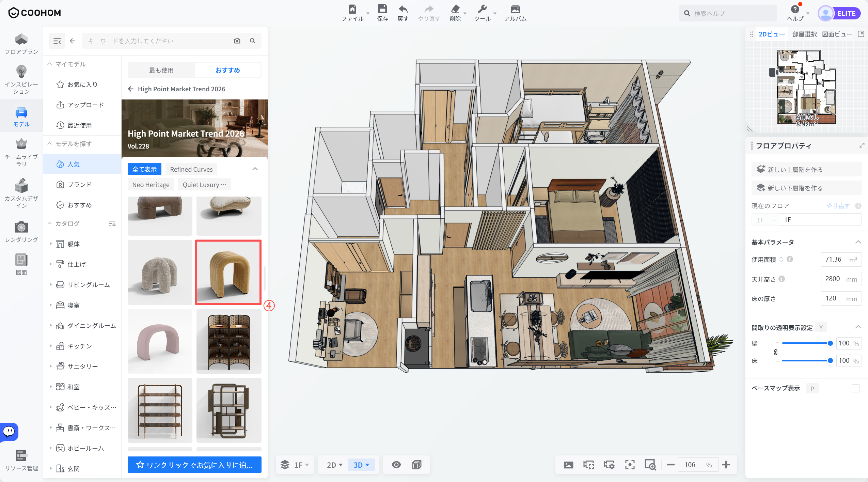The image size is (868, 482).
Task: Click the screenshot image icon in bottom toolbar
Action: 568,465
